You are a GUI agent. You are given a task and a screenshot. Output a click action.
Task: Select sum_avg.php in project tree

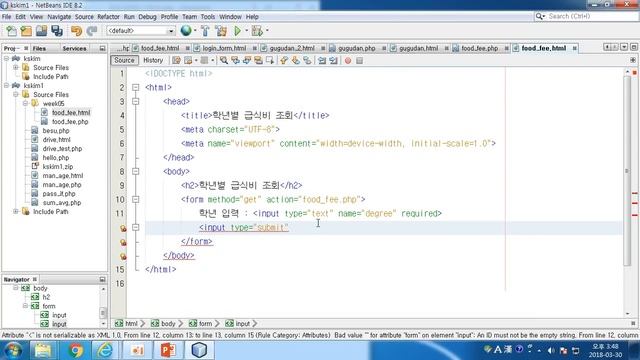pyautogui.click(x=62, y=203)
